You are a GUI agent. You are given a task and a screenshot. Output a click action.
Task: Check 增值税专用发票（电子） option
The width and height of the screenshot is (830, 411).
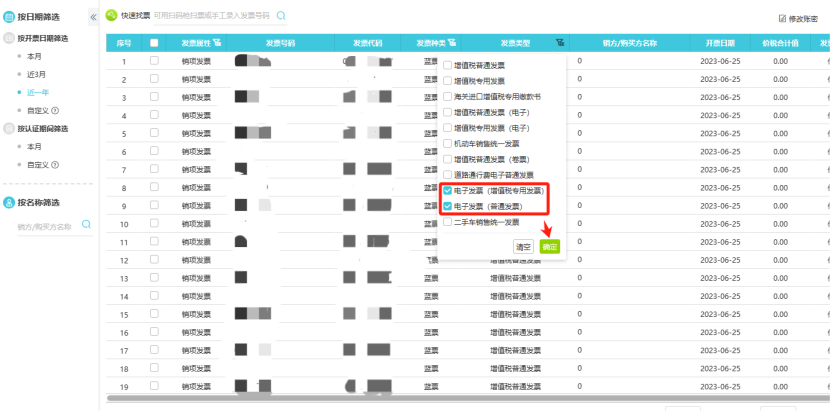pyautogui.click(x=448, y=128)
